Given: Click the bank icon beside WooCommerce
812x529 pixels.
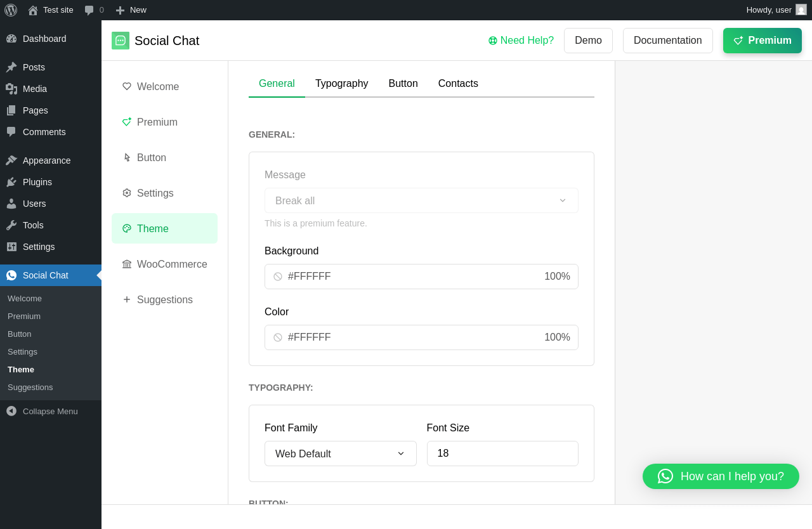Looking at the screenshot, I should (x=127, y=264).
